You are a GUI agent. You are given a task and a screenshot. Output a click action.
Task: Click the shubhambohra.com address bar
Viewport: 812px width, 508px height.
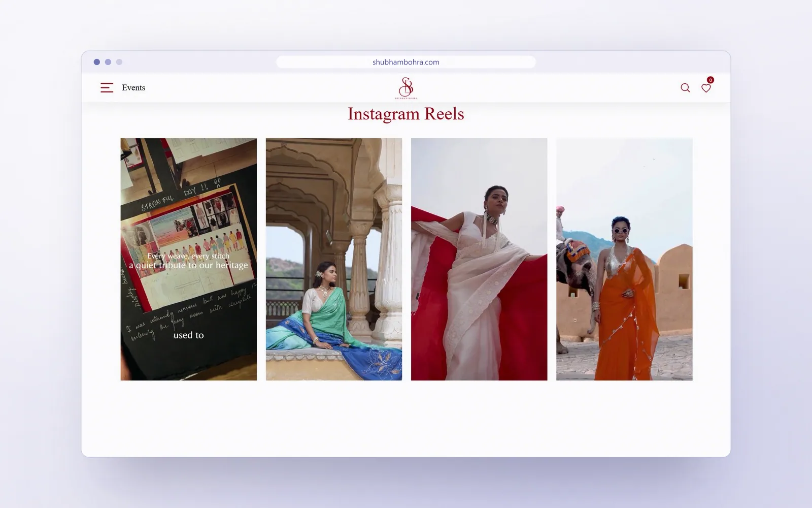(x=406, y=62)
